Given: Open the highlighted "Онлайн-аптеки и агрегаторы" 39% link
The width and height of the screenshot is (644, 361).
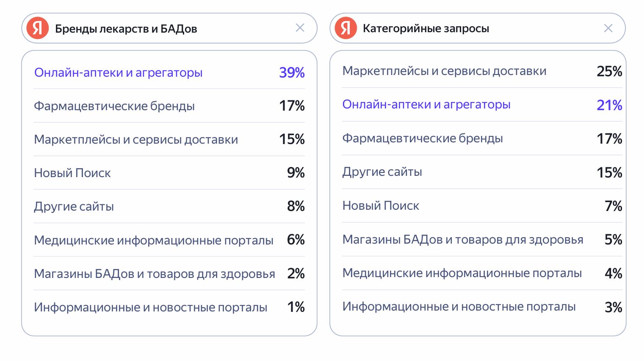Looking at the screenshot, I should point(118,72).
